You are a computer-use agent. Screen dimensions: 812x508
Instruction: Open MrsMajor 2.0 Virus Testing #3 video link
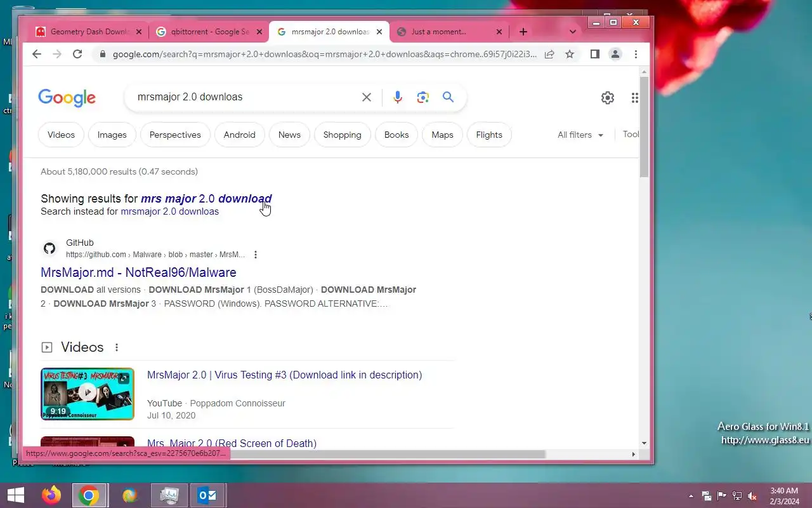click(x=284, y=375)
